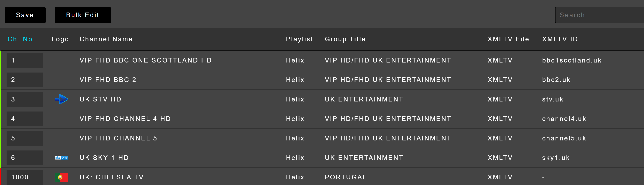Click the bbc1scotland.uk XMLTV ID
The height and width of the screenshot is (185, 644).
coord(572,60)
